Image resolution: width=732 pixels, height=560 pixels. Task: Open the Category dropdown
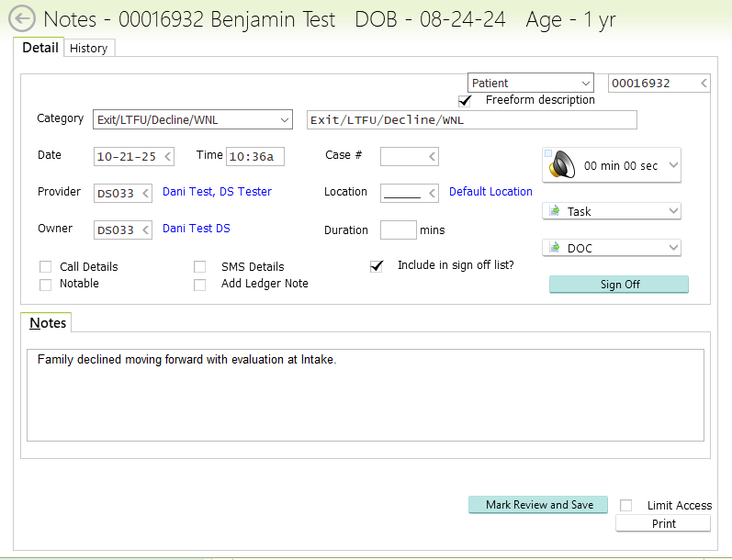coord(283,119)
